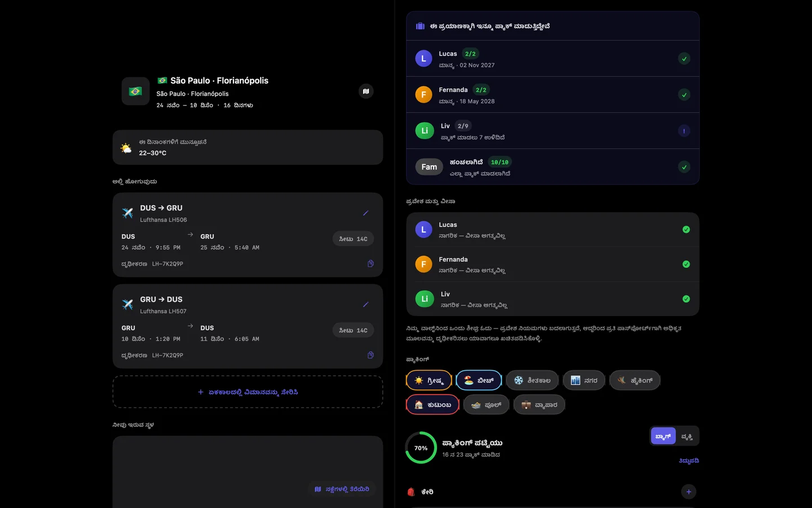Click the ತಿದ್ದುಪಡಿ (edit) link under the tabs

[x=689, y=461]
